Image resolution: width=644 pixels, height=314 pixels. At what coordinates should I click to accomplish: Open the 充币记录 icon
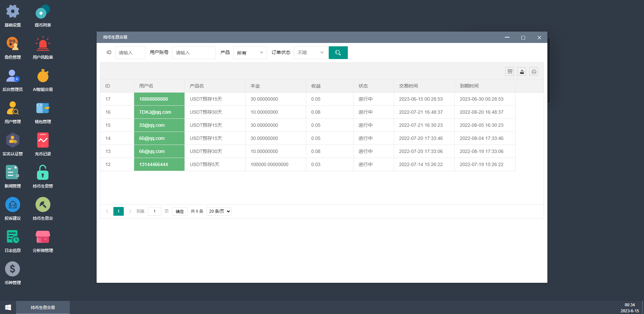(x=43, y=141)
